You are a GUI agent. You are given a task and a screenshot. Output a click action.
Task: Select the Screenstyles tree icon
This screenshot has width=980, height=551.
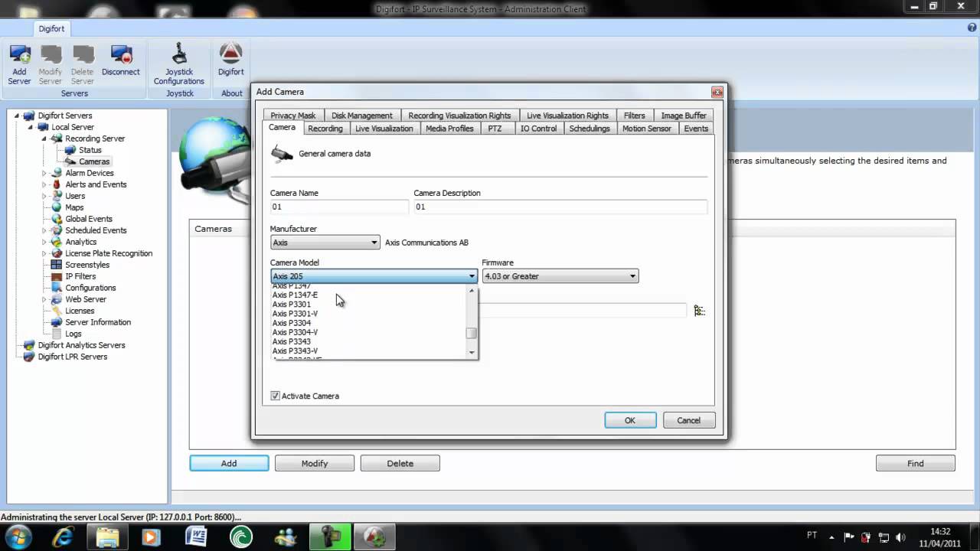click(x=57, y=265)
